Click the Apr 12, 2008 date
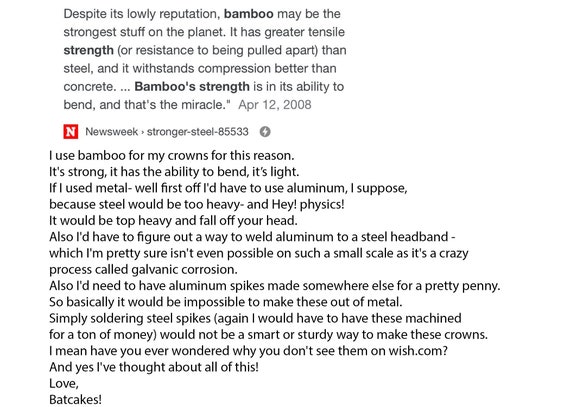Viewport: 570px width, 407px height. (x=275, y=105)
